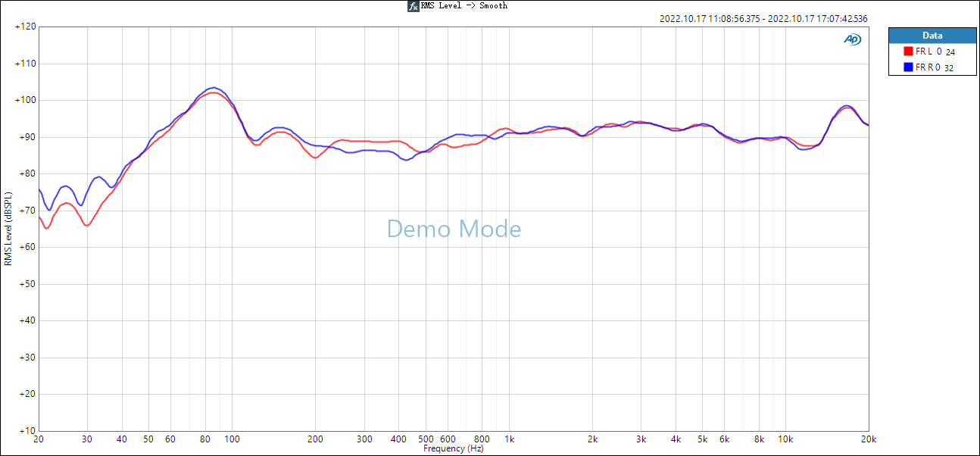This screenshot has width=980, height=456.
Task: Click the 32 value beside FR R
Action: (x=949, y=68)
